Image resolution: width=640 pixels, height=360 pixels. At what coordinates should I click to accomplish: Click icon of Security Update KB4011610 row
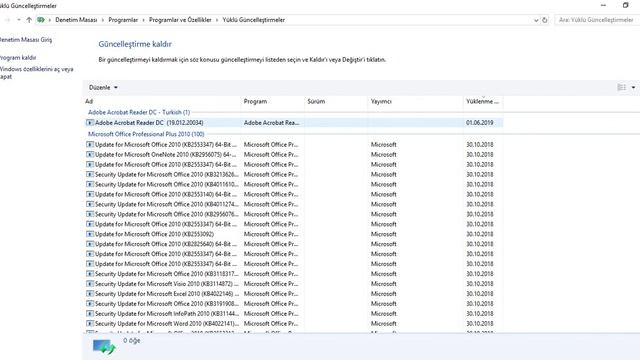(90, 184)
